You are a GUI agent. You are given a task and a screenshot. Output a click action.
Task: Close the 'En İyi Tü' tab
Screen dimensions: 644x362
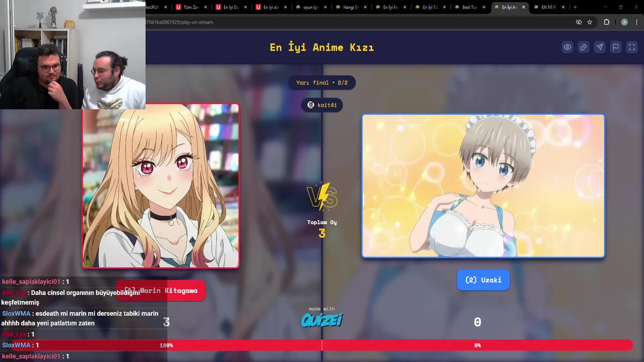tap(444, 7)
